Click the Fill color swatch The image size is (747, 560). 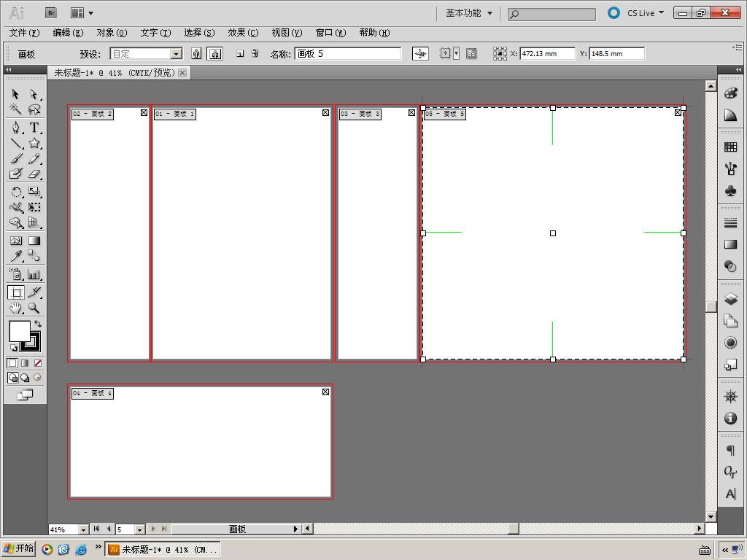[x=18, y=330]
